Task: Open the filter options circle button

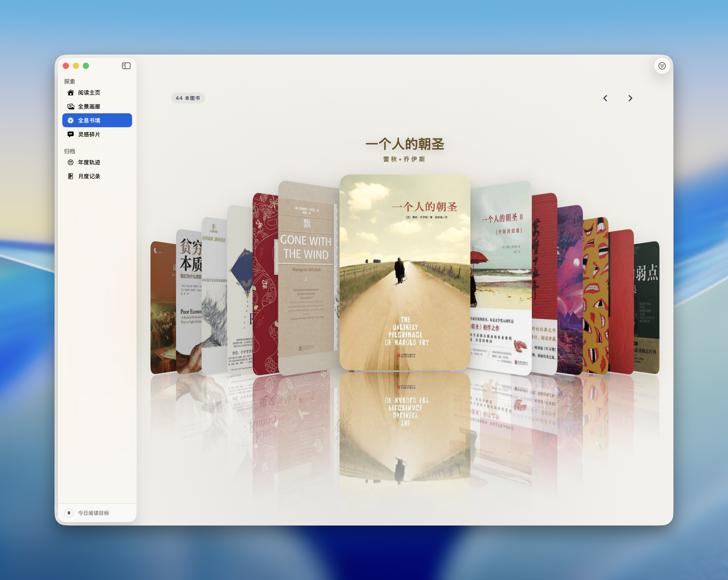Action: pyautogui.click(x=662, y=66)
